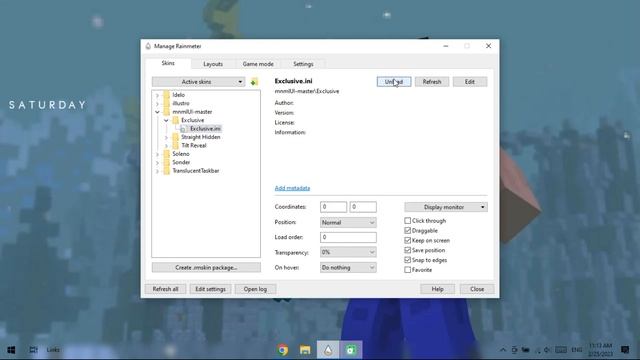Open the Active skins dropdown

tap(198, 82)
